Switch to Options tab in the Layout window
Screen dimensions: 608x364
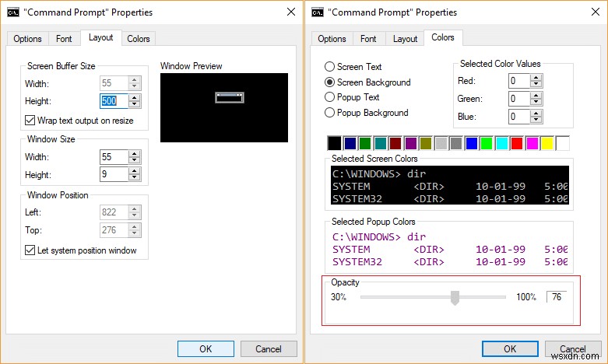pyautogui.click(x=27, y=39)
